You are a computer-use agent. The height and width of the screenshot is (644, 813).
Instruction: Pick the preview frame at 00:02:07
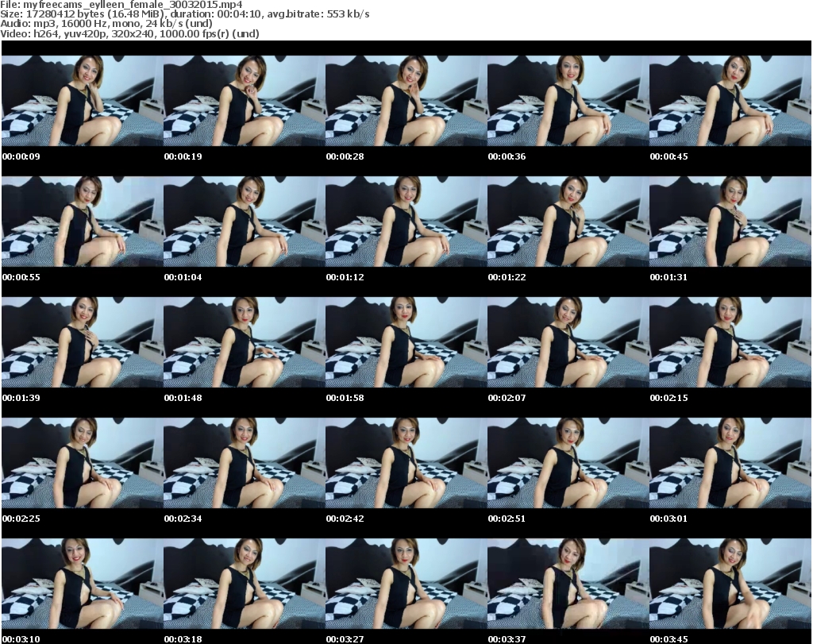[568, 342]
